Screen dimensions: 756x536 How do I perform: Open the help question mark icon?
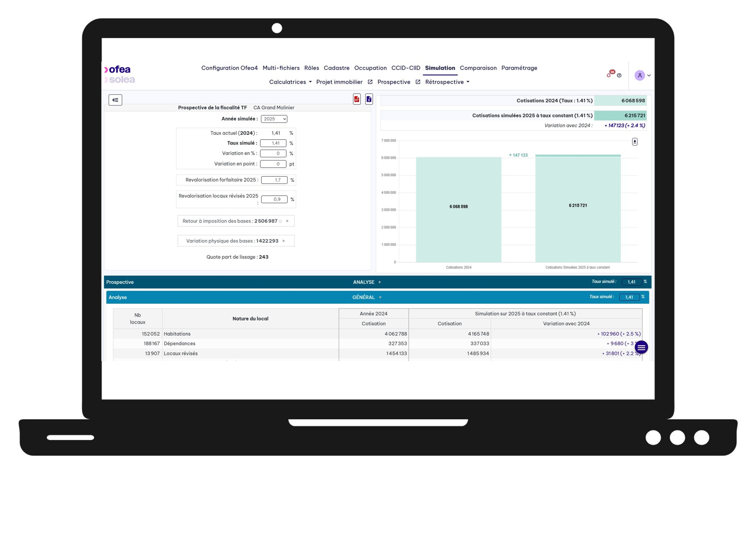click(619, 75)
